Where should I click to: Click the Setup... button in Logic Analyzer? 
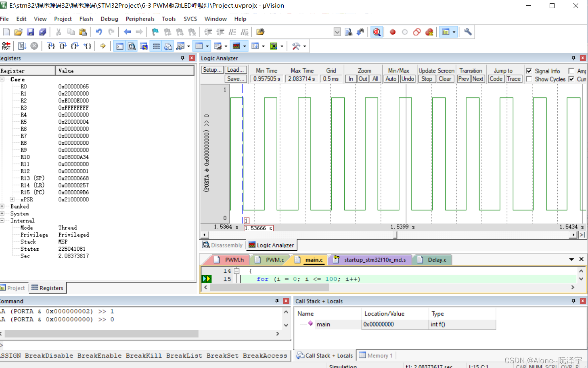212,69
